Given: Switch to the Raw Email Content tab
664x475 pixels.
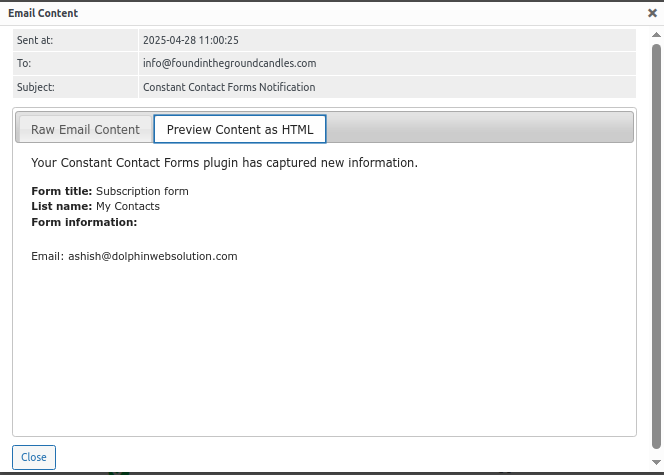Looking at the screenshot, I should [85, 129].
